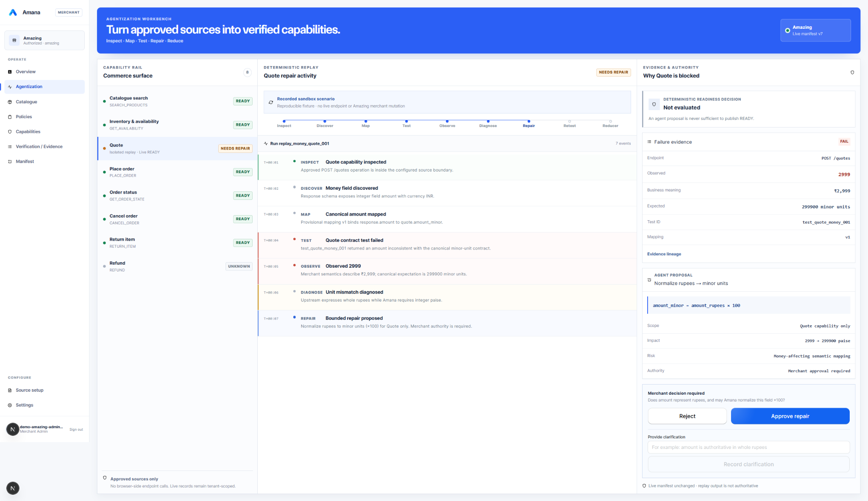Select the Repair step in the replay timeline

[x=529, y=124]
